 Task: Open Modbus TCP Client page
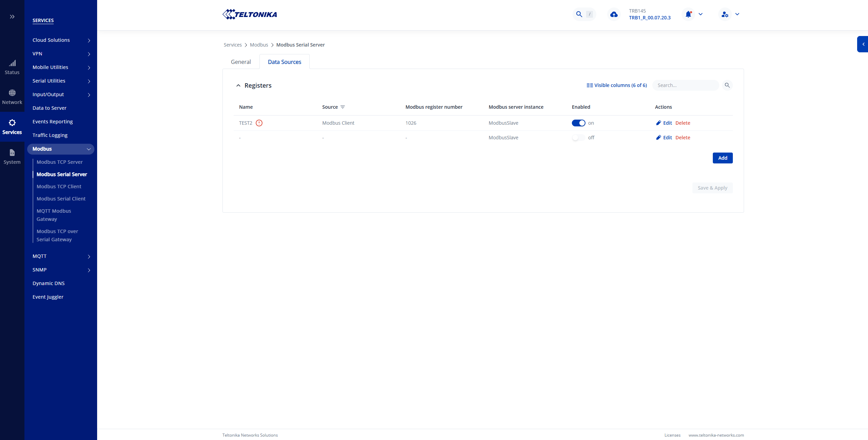click(x=59, y=187)
